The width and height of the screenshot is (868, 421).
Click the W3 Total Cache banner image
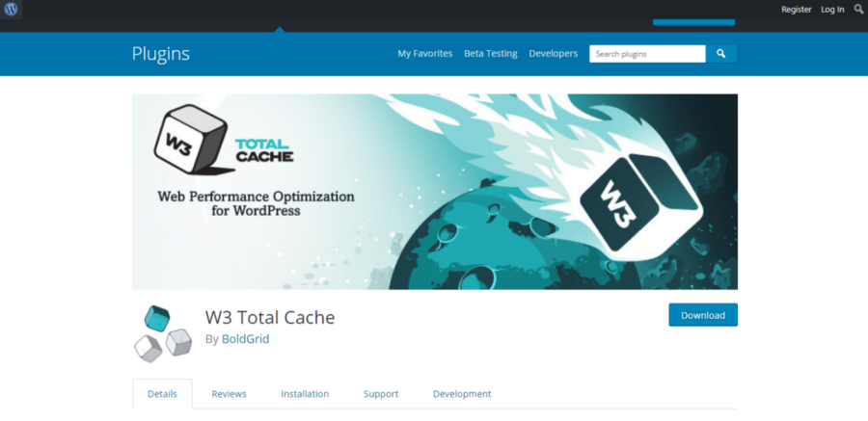click(x=435, y=192)
